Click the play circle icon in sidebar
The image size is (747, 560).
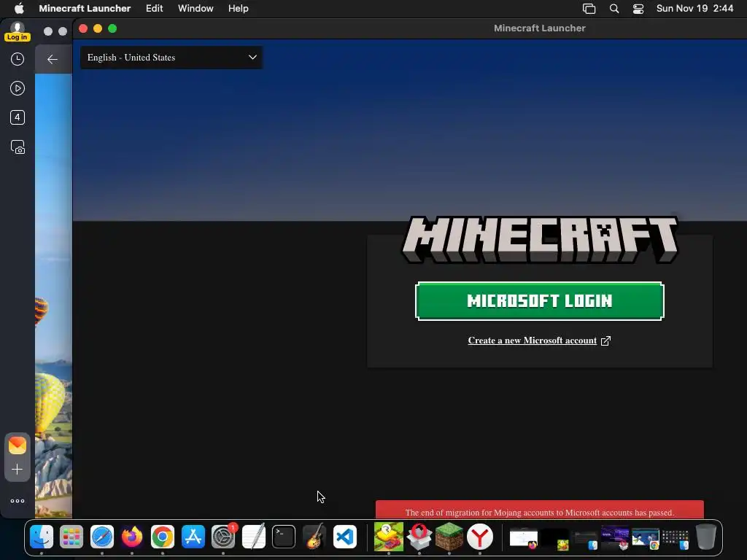pos(18,88)
